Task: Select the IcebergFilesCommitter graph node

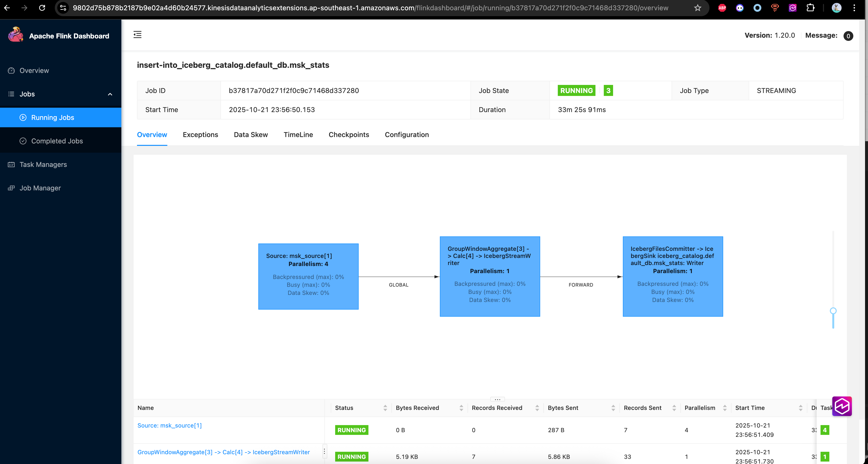Action: (x=673, y=276)
